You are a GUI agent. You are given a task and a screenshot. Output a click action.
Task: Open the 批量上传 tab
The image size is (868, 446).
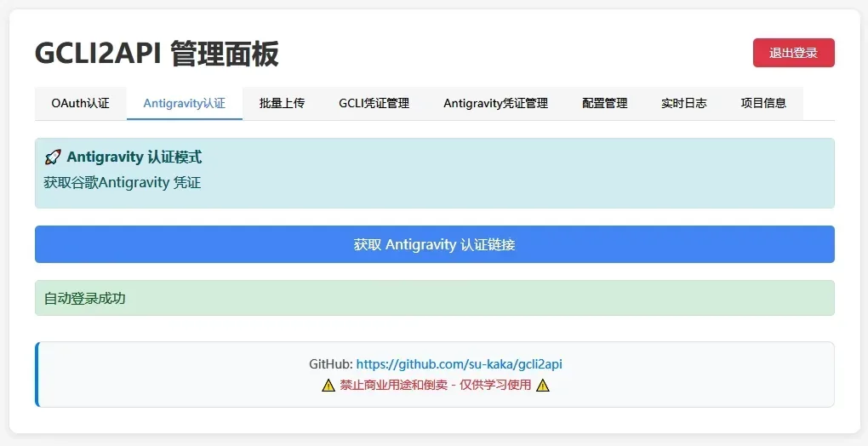click(282, 103)
